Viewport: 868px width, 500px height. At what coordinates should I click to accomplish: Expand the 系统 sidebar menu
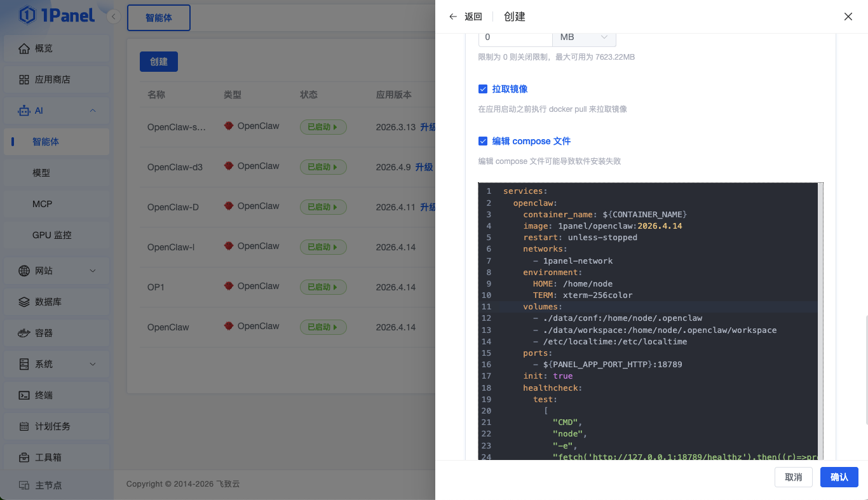pyautogui.click(x=93, y=365)
